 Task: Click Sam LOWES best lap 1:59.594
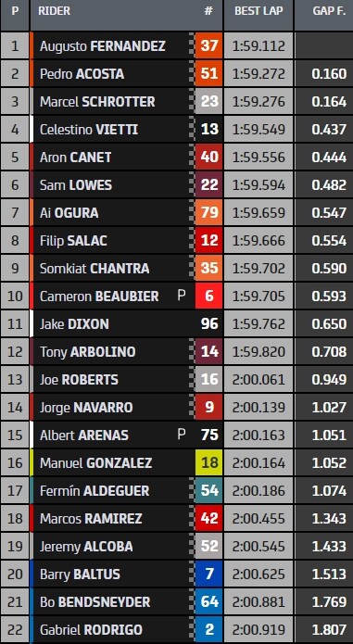[258, 185]
